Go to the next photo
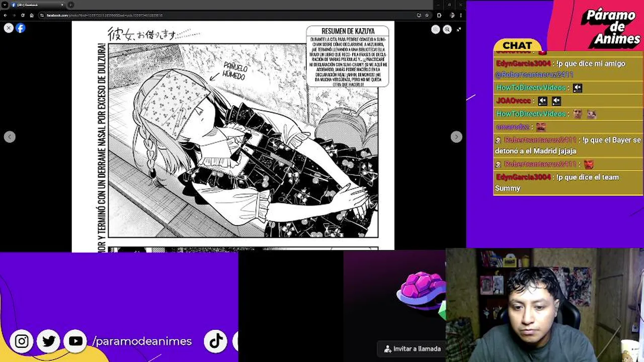The image size is (644, 362). 456,137
